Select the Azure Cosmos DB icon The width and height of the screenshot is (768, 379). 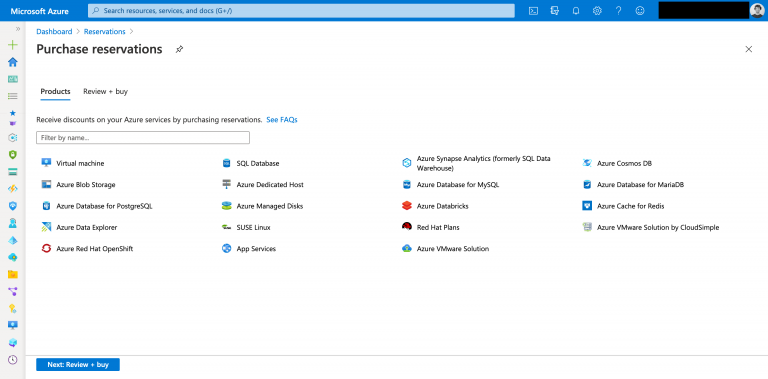pos(587,163)
